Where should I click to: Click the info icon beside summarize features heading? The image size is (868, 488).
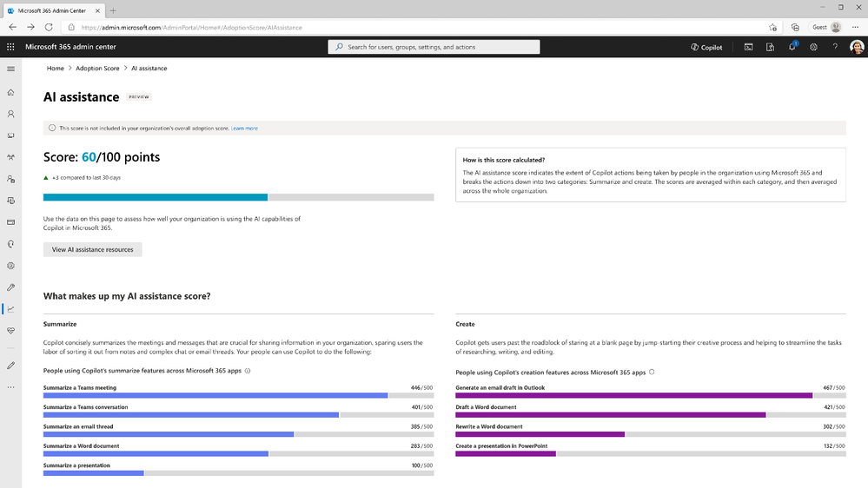point(248,371)
